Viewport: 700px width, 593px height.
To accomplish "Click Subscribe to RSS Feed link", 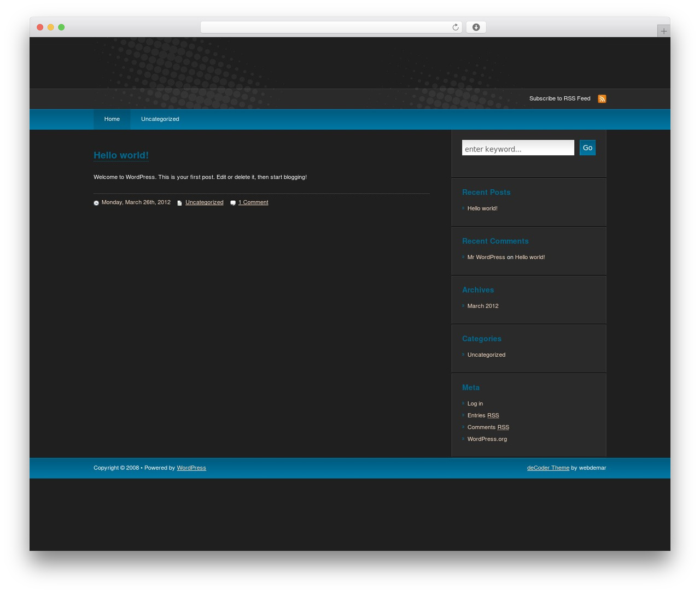I will pos(560,98).
